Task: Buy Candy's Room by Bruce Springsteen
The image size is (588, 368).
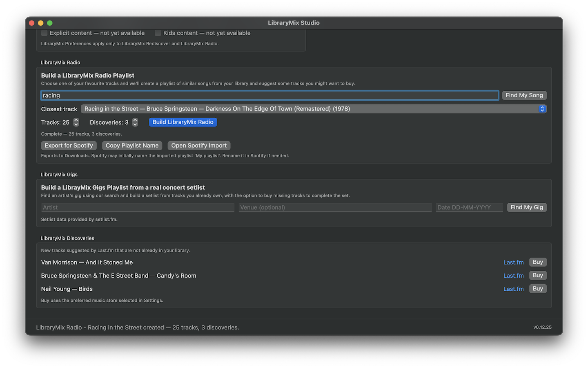Action: [538, 276]
